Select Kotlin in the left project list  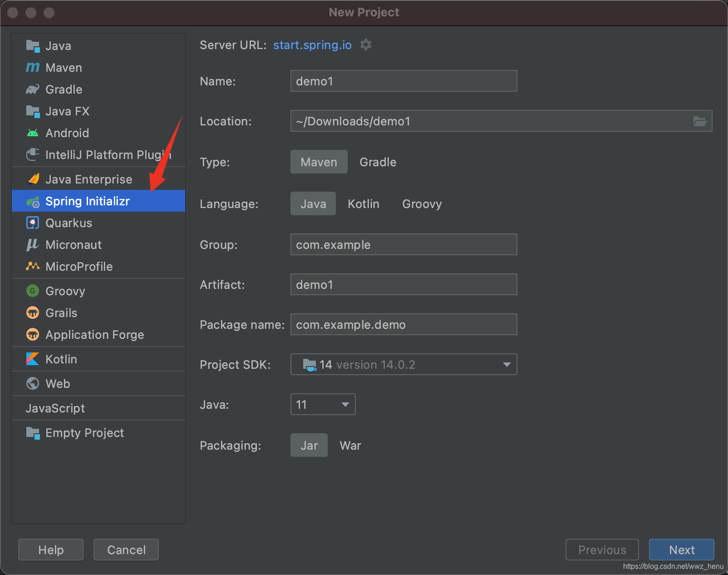98,359
